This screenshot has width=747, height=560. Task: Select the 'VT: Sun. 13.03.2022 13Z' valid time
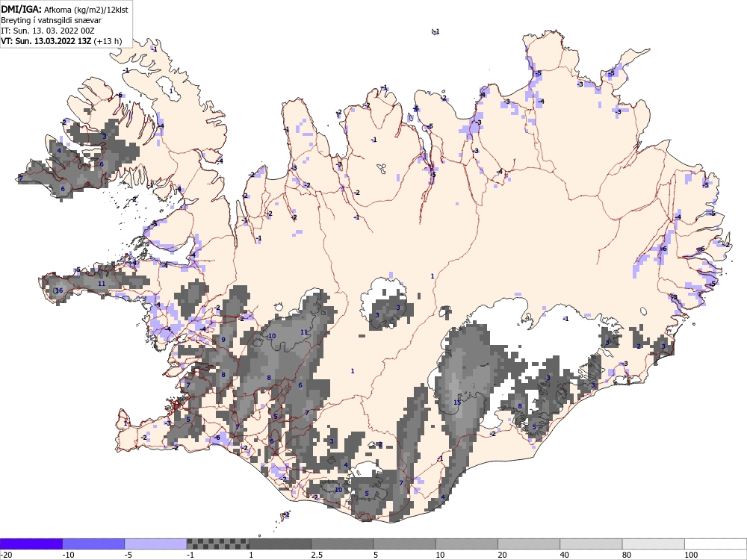coord(46,41)
